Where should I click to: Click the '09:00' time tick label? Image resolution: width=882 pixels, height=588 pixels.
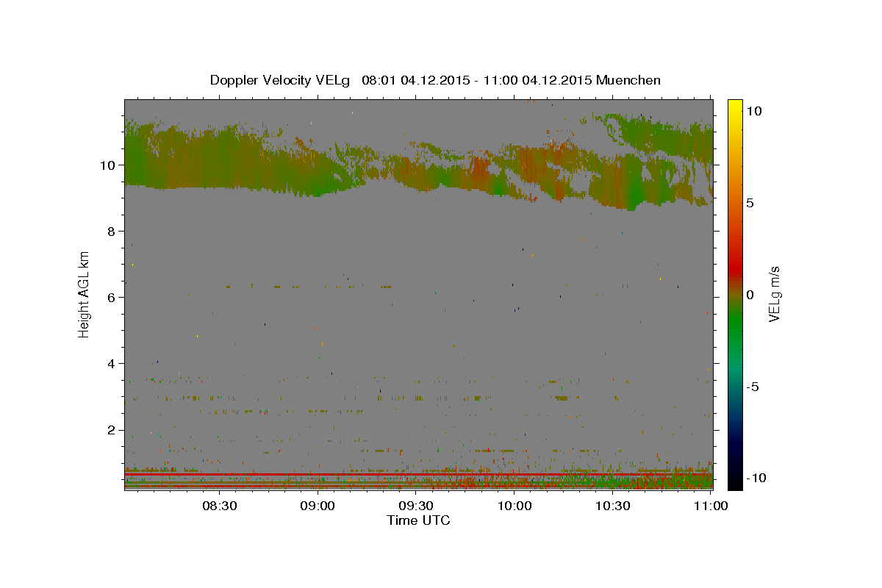[318, 506]
